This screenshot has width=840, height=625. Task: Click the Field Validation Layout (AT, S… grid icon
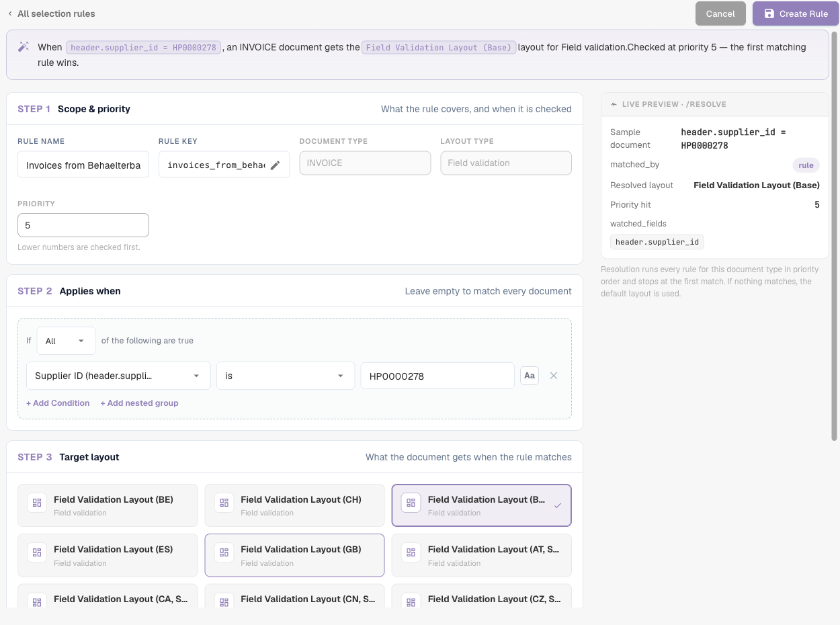(x=411, y=552)
